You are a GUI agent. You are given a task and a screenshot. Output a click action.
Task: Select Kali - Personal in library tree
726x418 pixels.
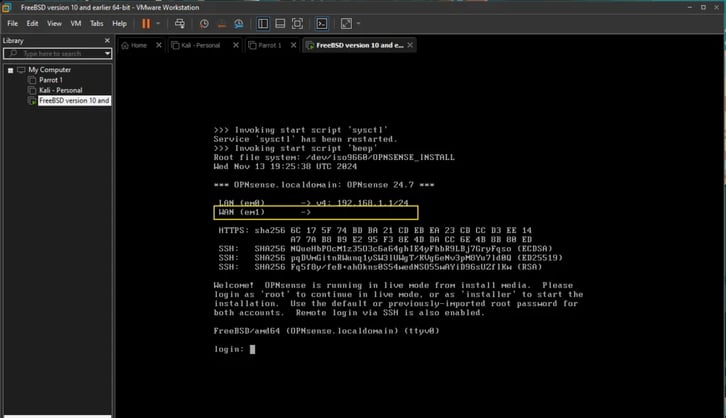coord(61,90)
